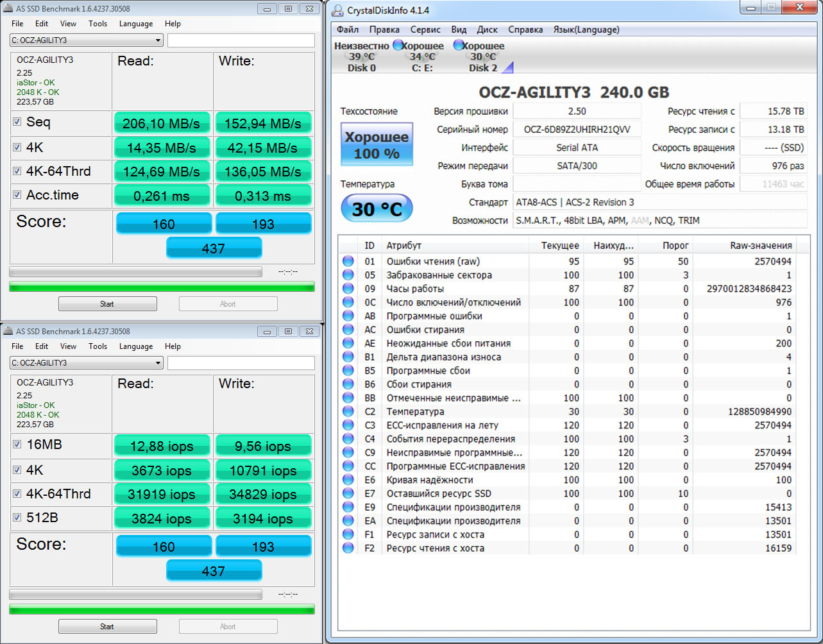This screenshot has height=644, width=823.
Task: Click the status orb for Оставшийся ресурс SSD
Action: pos(348,493)
